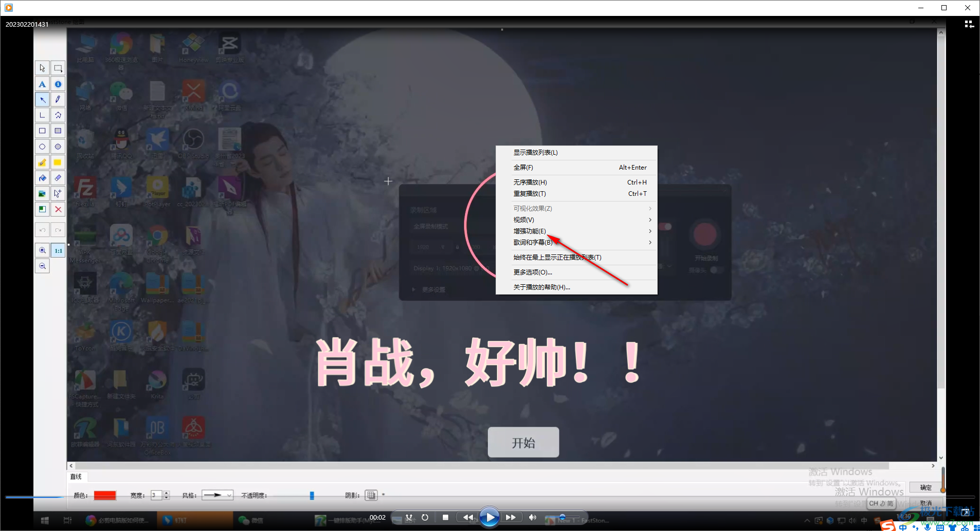Viewport: 980px width, 531px height.
Task: Click the scroll-down arrow of vertical scrollbar
Action: (941, 457)
